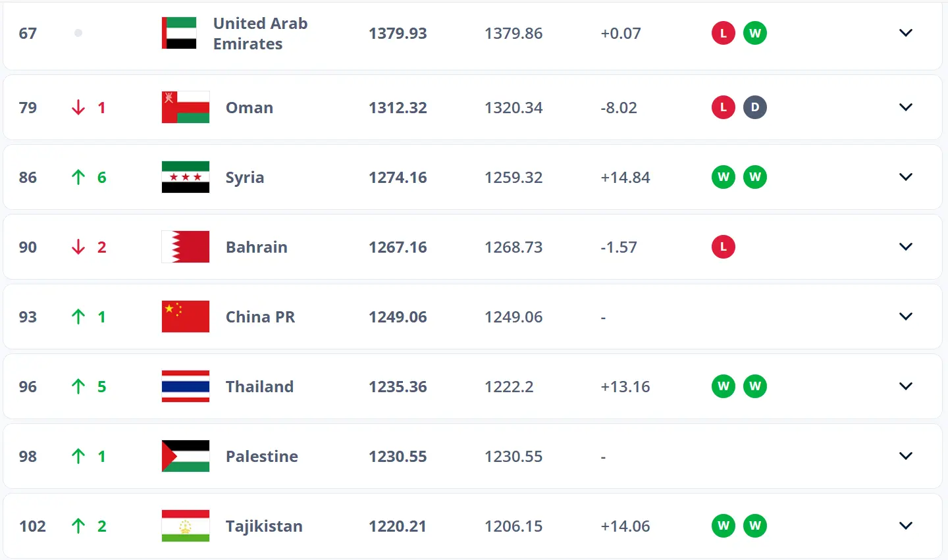Expand the Tajikistan row details

(x=906, y=526)
